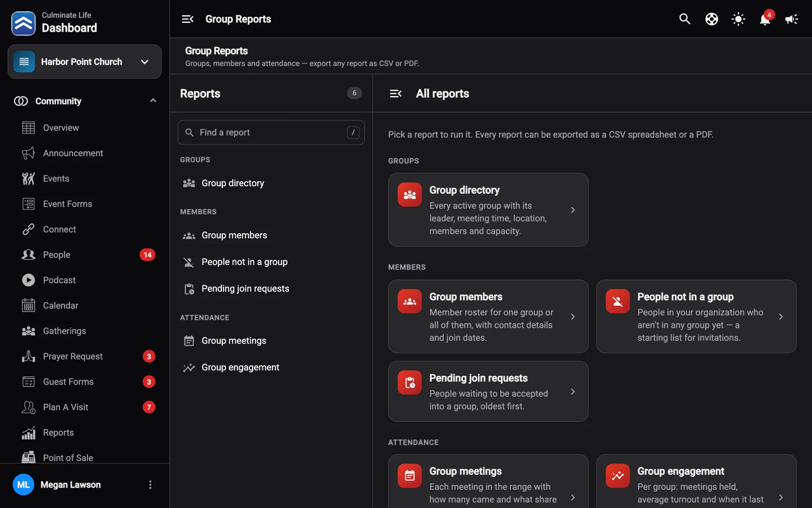This screenshot has height=508, width=812.
Task: Open Megan Lawson's three-dot menu
Action: click(150, 485)
